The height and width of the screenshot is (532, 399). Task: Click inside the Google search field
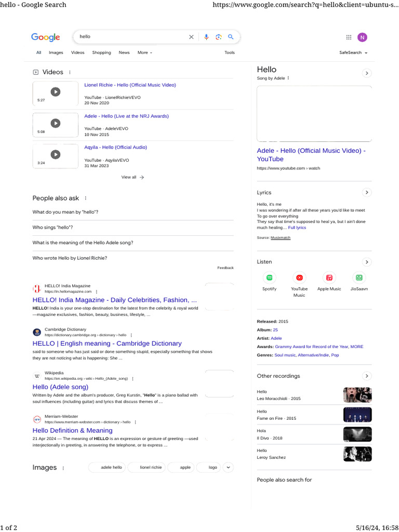[x=130, y=37]
